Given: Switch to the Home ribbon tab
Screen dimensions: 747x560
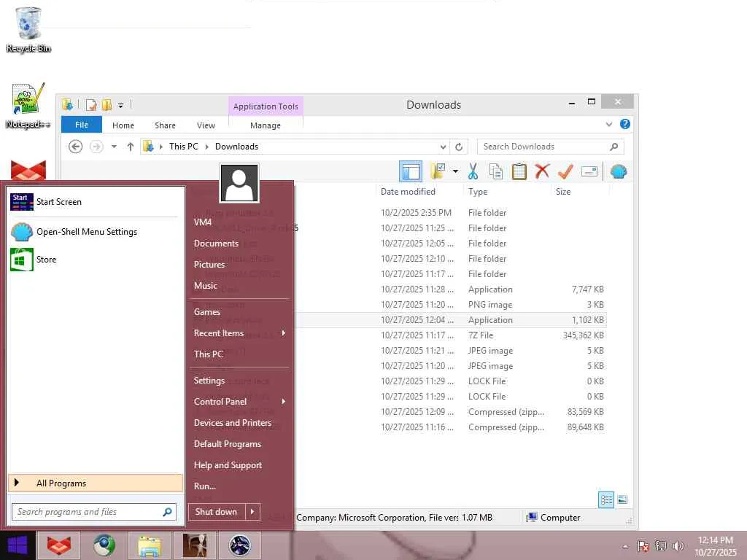Looking at the screenshot, I should (x=123, y=125).
